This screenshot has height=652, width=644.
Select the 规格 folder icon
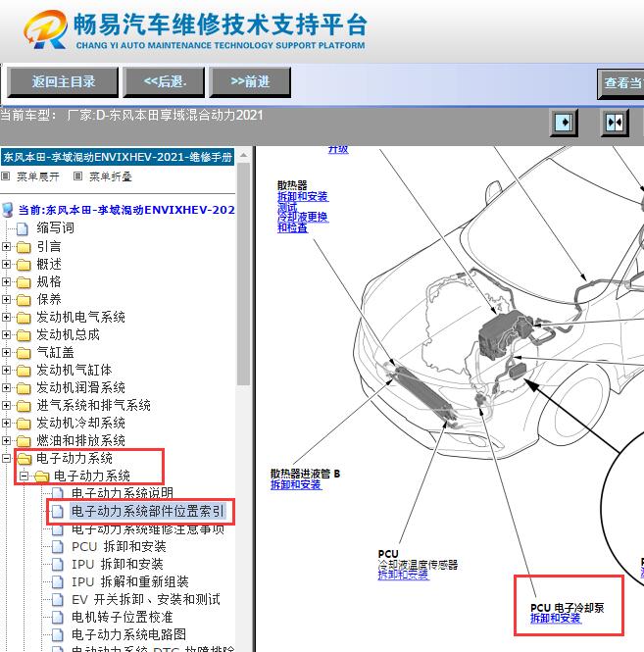pyautogui.click(x=24, y=282)
